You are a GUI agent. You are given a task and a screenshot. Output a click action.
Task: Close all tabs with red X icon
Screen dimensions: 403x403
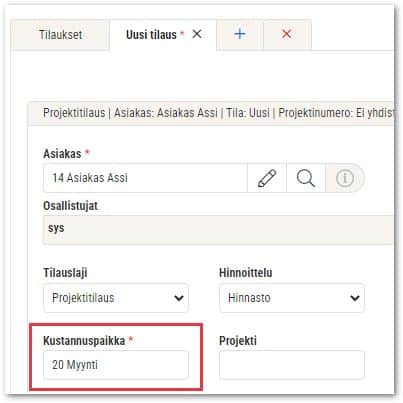pyautogui.click(x=287, y=34)
